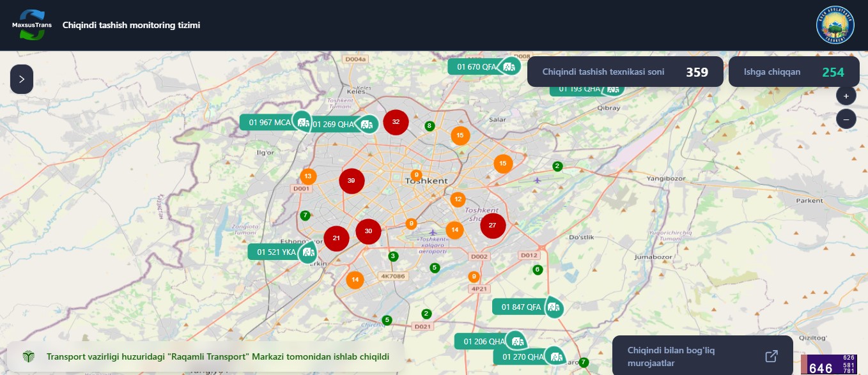This screenshot has width=868, height=375.
Task: Select garbage truck marker 01 847 QFA
Action: click(x=527, y=307)
